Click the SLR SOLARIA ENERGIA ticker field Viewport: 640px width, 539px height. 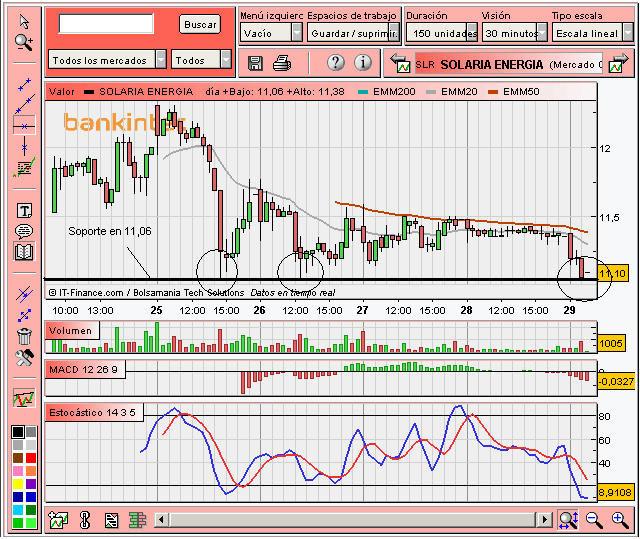509,64
